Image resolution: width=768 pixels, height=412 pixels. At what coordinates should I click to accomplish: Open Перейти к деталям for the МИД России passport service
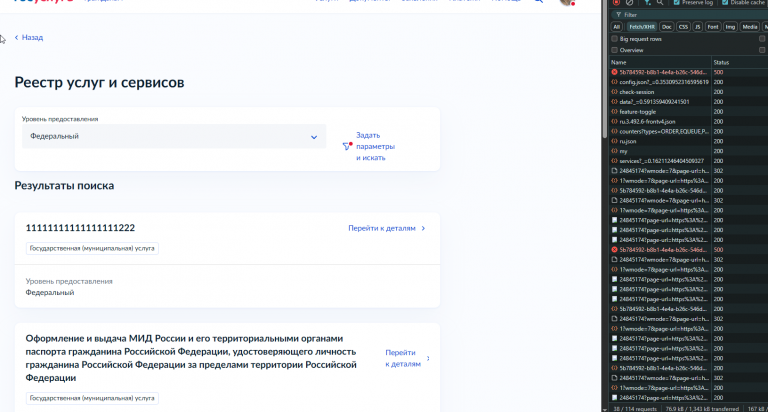403,358
